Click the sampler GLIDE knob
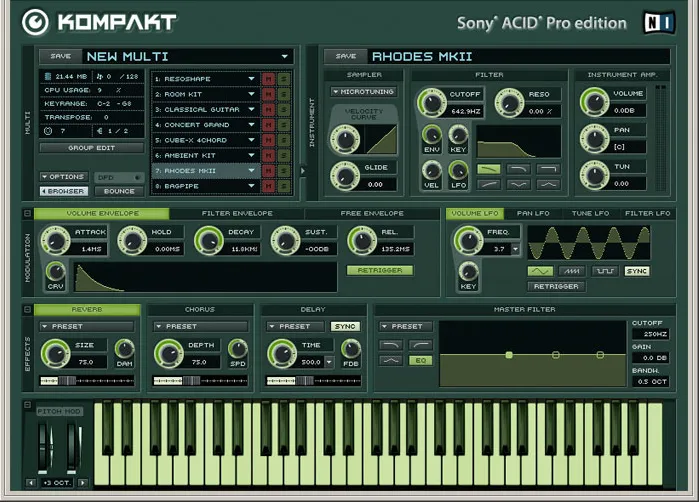The image size is (699, 502). click(x=345, y=176)
